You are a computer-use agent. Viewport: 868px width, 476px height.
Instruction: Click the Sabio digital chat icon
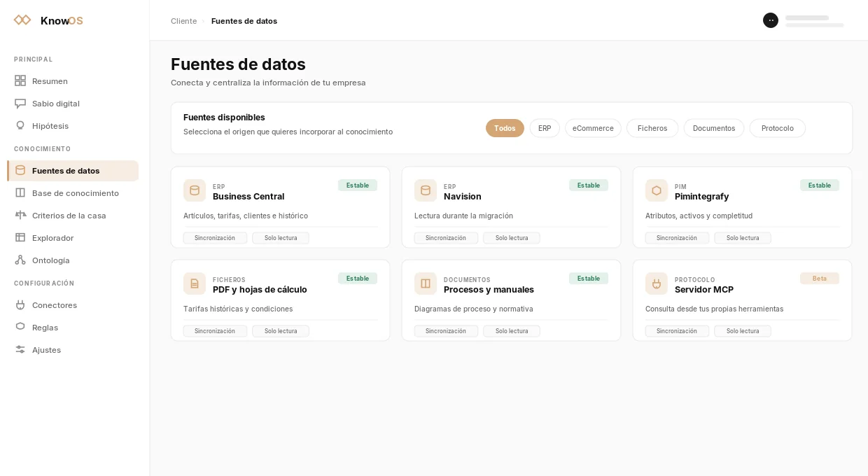pos(20,103)
